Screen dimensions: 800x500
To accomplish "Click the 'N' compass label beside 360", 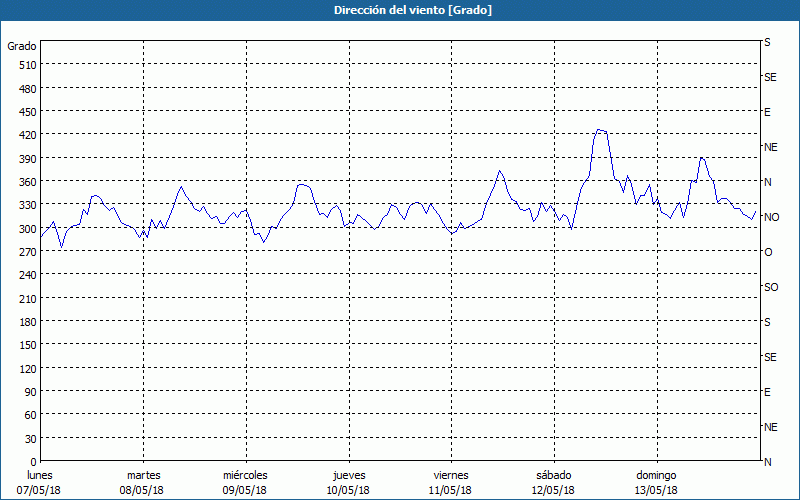I will pos(768,182).
